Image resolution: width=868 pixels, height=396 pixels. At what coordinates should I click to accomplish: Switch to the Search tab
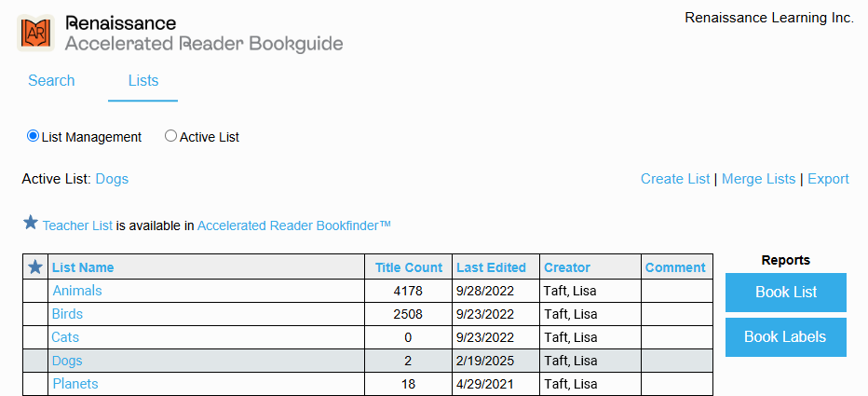(x=51, y=81)
